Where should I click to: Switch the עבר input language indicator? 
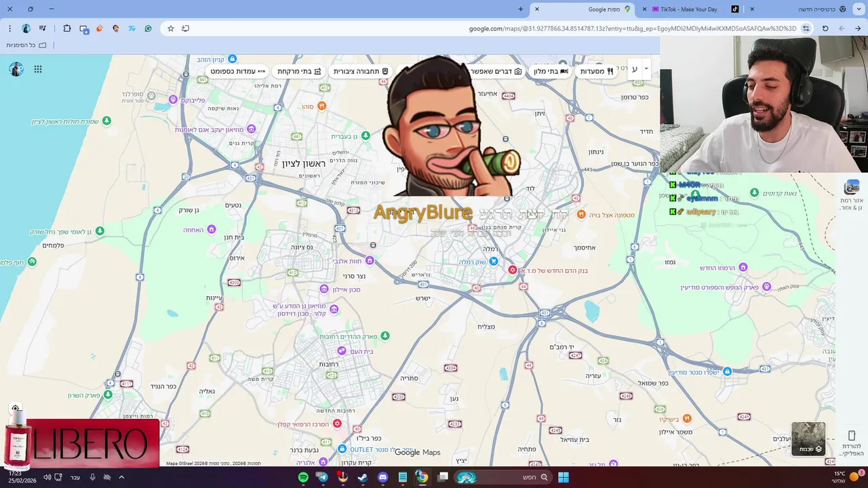75,477
